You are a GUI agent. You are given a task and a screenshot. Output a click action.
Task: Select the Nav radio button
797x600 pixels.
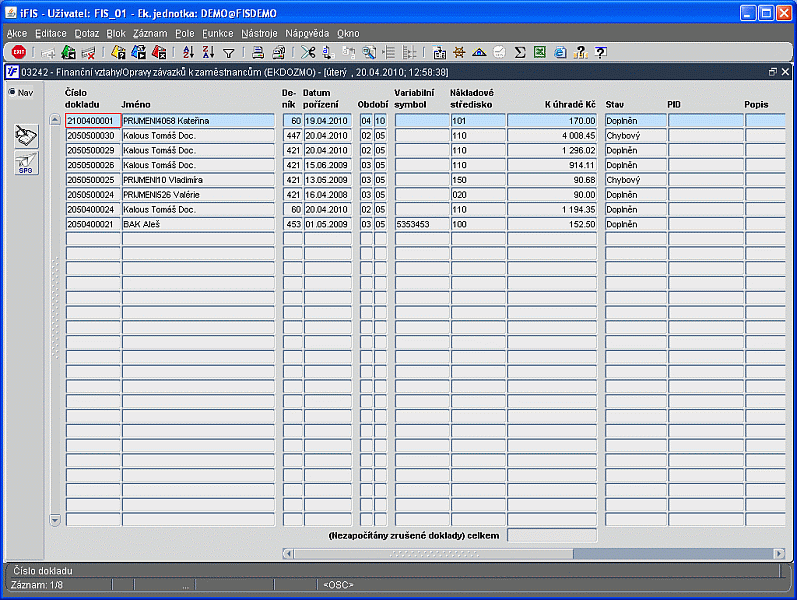pyautogui.click(x=12, y=92)
